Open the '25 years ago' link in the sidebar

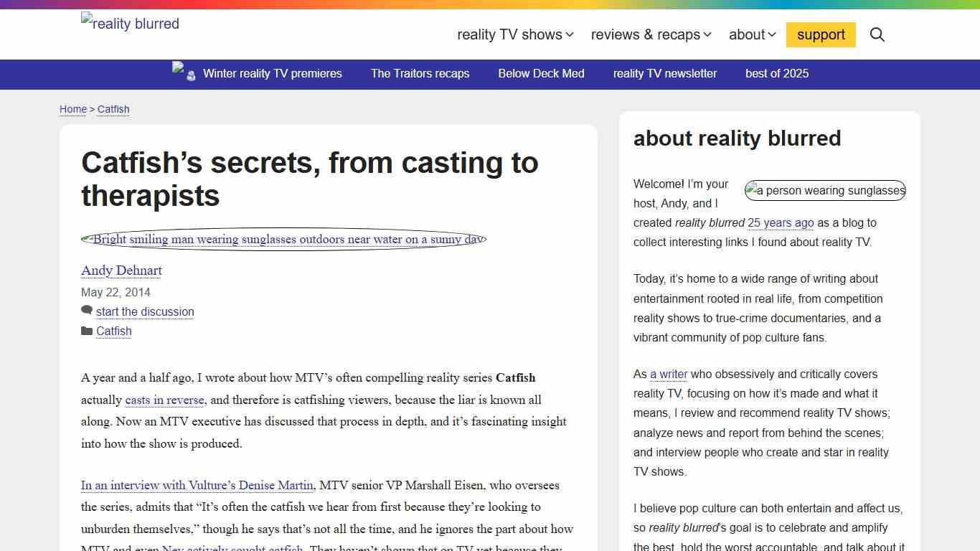[780, 222]
